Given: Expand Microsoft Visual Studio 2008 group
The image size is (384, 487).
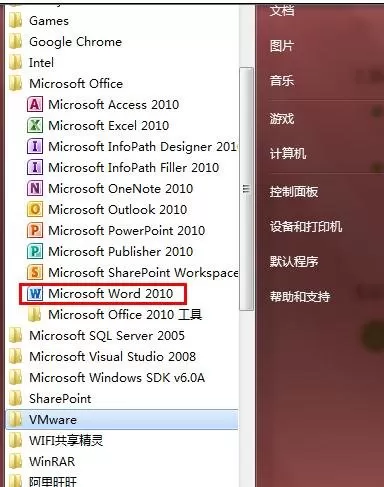Looking at the screenshot, I should (113, 357).
